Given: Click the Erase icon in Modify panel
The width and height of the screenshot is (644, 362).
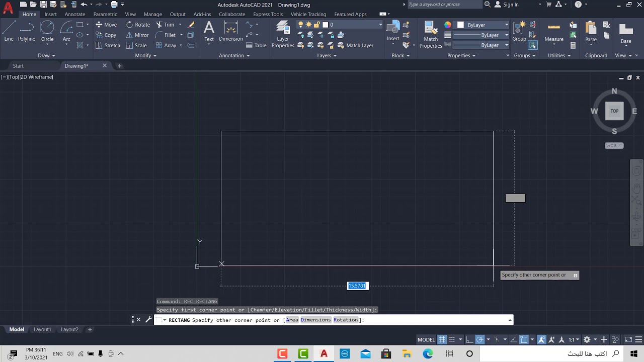Looking at the screenshot, I should tap(191, 25).
